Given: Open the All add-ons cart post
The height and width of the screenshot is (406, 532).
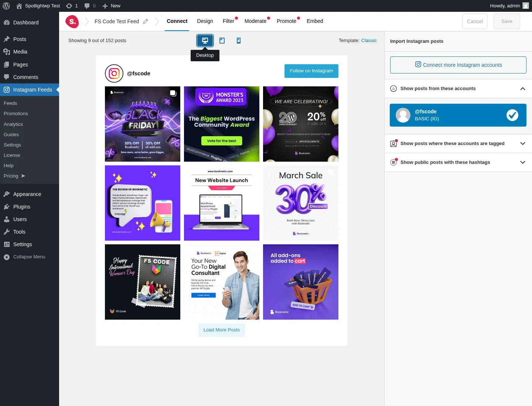Looking at the screenshot, I should point(301,282).
